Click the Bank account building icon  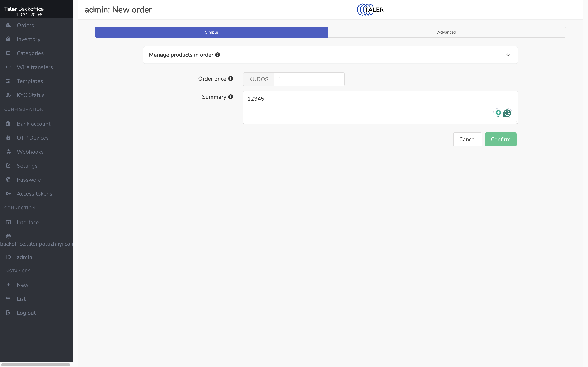[x=9, y=124]
